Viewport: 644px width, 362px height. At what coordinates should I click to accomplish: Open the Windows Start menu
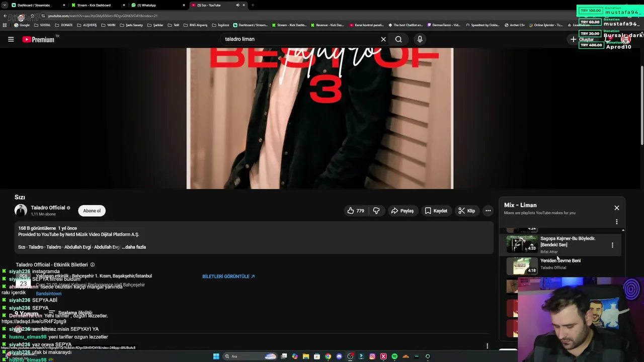tap(216, 356)
